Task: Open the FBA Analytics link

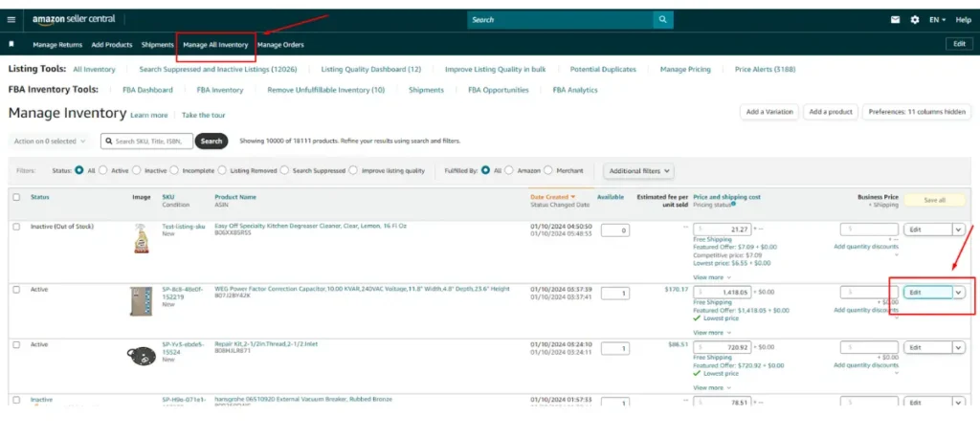Action: (x=575, y=90)
